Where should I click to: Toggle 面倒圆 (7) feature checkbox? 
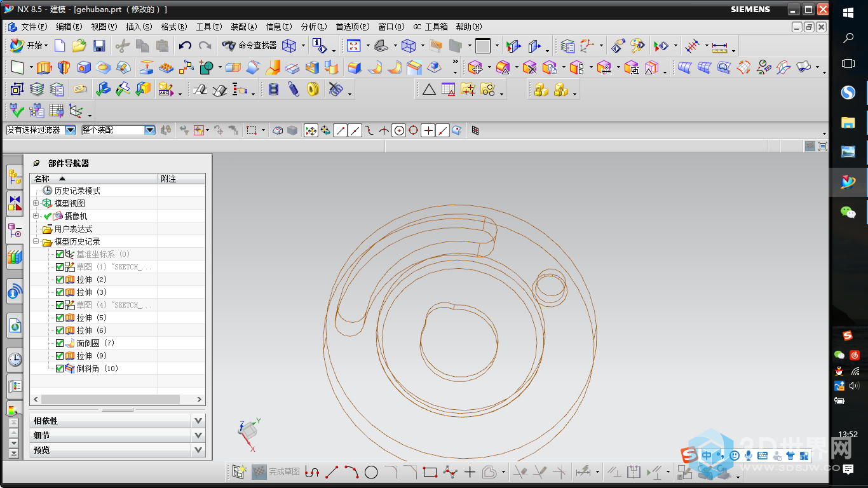[60, 343]
